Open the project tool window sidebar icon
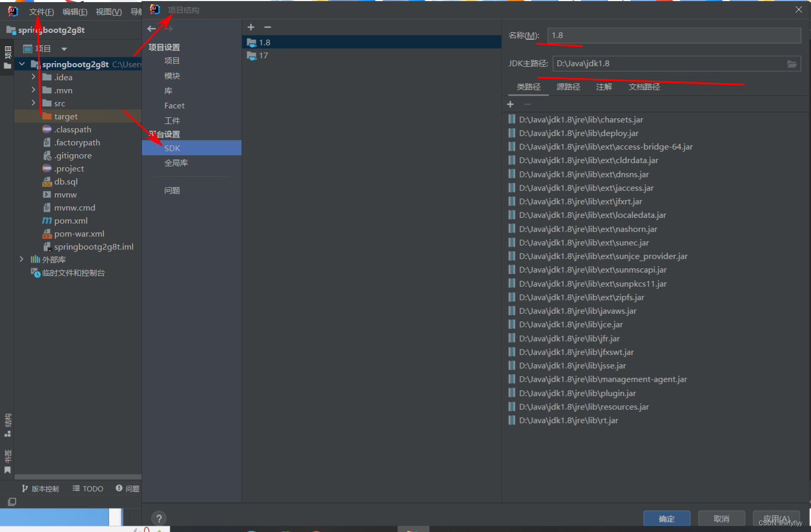Screen dimensions: 811x532 coord(7,57)
